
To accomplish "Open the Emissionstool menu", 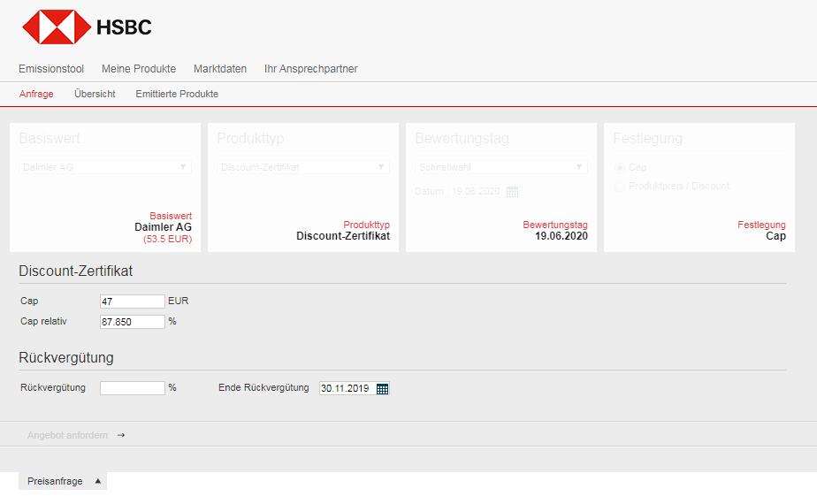I will click(51, 69).
